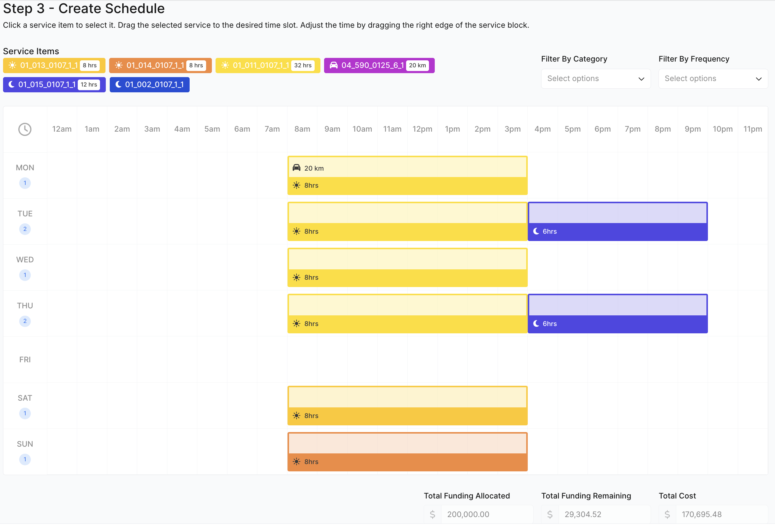Select the Saturday 8hrs service block
Screen dimensions: 775x532
pyautogui.click(x=408, y=406)
